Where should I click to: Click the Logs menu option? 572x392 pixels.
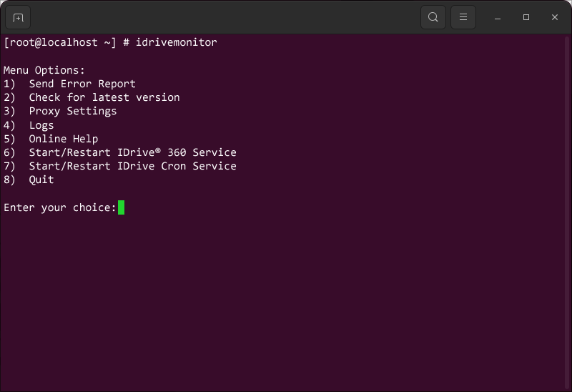click(41, 125)
